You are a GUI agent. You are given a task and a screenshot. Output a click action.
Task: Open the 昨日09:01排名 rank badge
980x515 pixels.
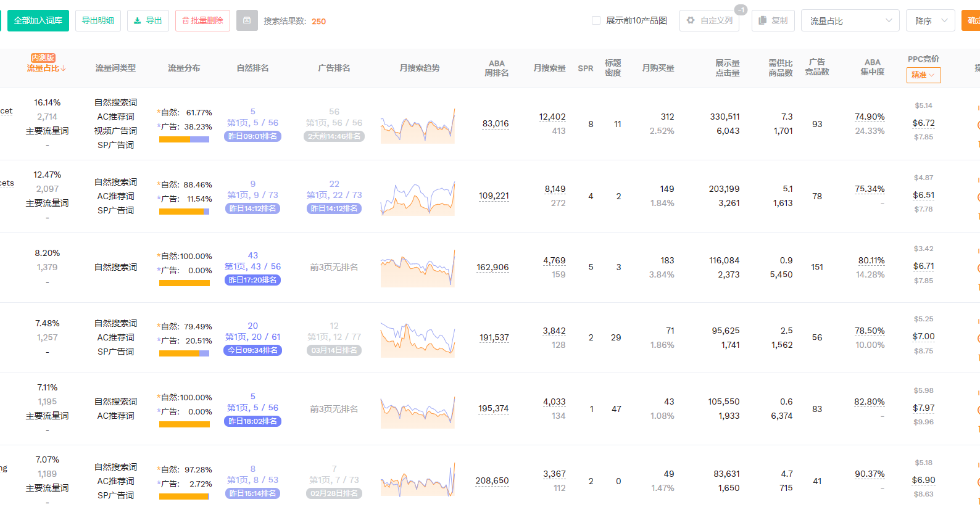click(252, 136)
